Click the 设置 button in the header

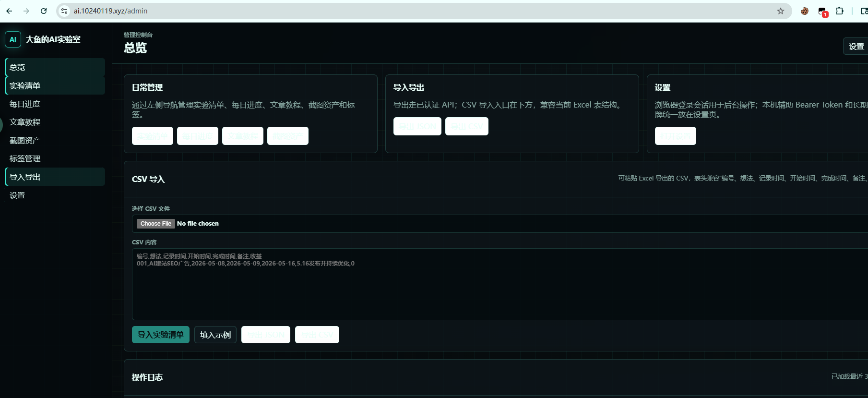click(856, 46)
